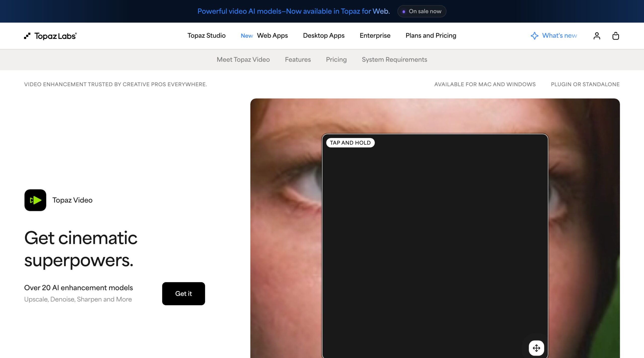
Task: Click the What's new sparkle icon
Action: (534, 36)
